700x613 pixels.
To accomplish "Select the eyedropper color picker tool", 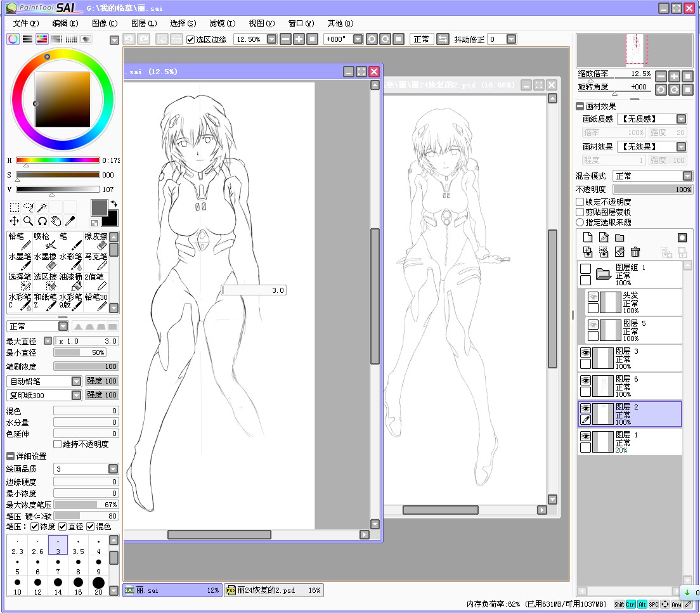I will 70,221.
